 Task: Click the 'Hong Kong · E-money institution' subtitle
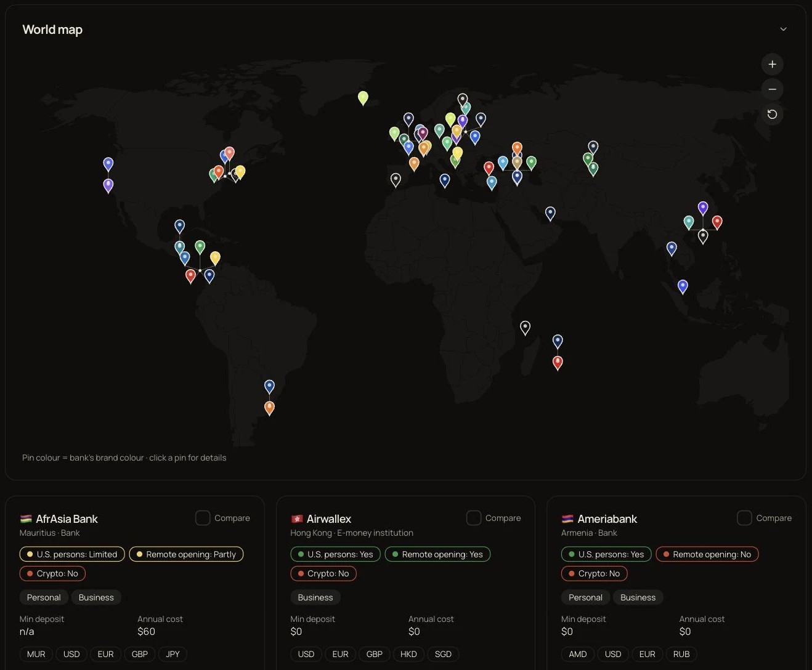pos(352,533)
